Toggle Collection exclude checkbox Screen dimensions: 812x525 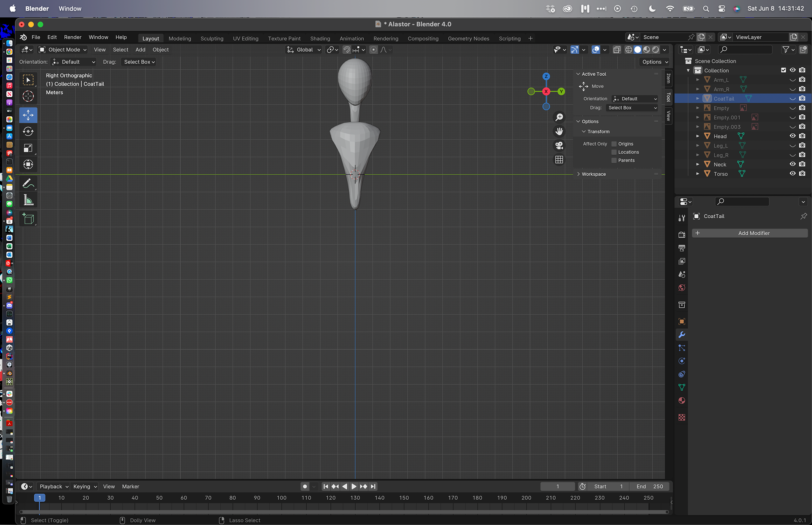[x=783, y=70]
